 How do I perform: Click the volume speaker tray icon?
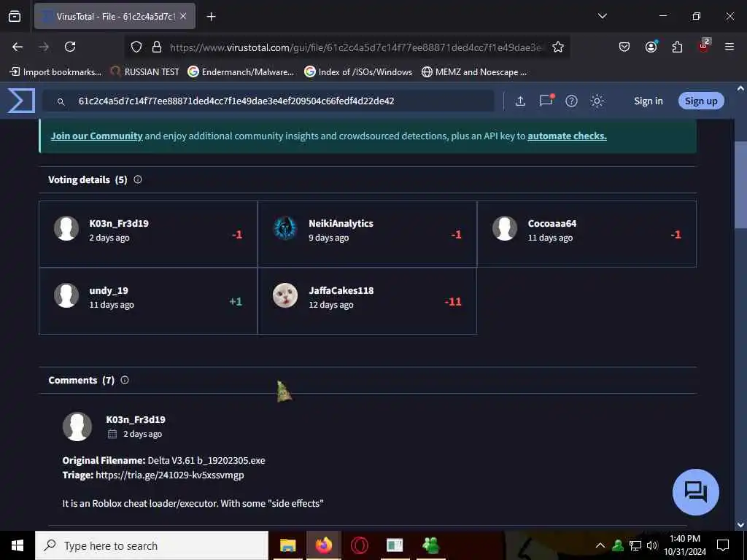click(x=652, y=545)
